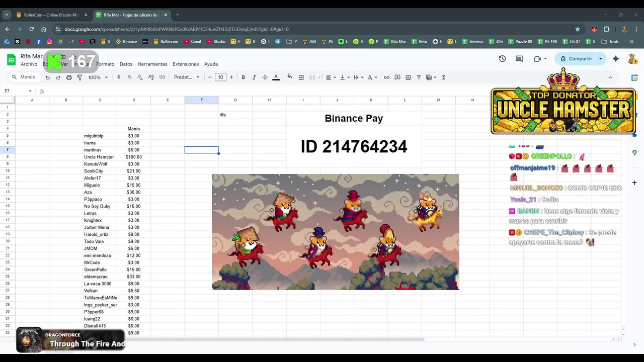
Task: Open the font family Predet... dropdown
Action: pos(187,77)
